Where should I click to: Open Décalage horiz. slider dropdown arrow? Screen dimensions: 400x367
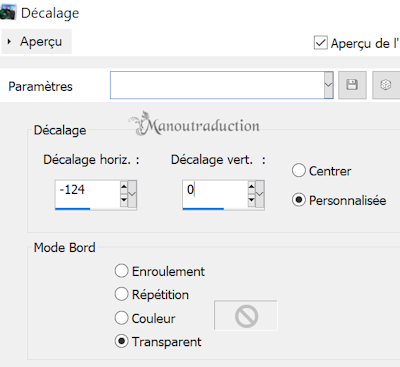[x=132, y=194]
